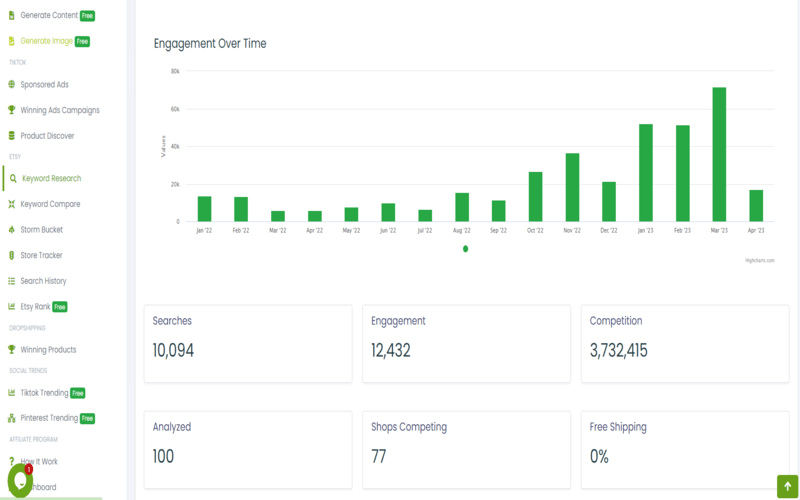800x500 pixels.
Task: Click the Generate Content document icon
Action: pyautogui.click(x=12, y=15)
